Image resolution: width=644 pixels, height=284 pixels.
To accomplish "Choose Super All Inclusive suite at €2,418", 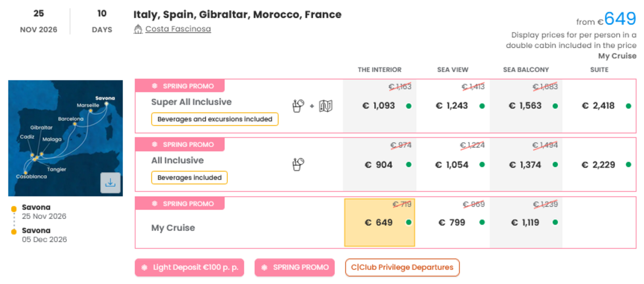I will click(x=599, y=106).
